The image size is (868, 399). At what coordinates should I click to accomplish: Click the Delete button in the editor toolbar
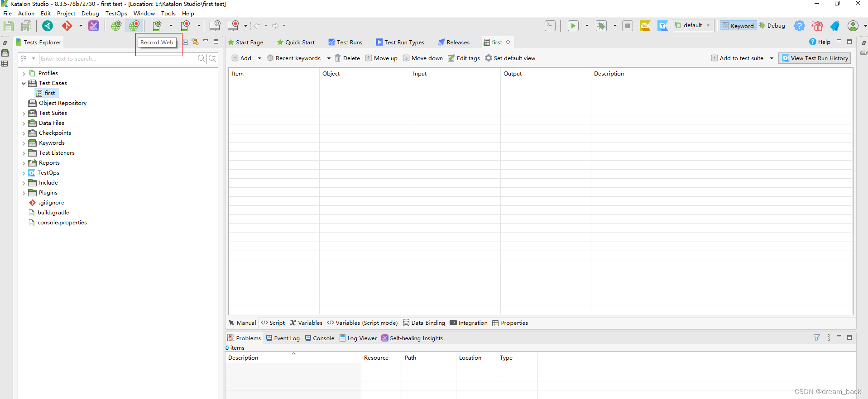(347, 58)
